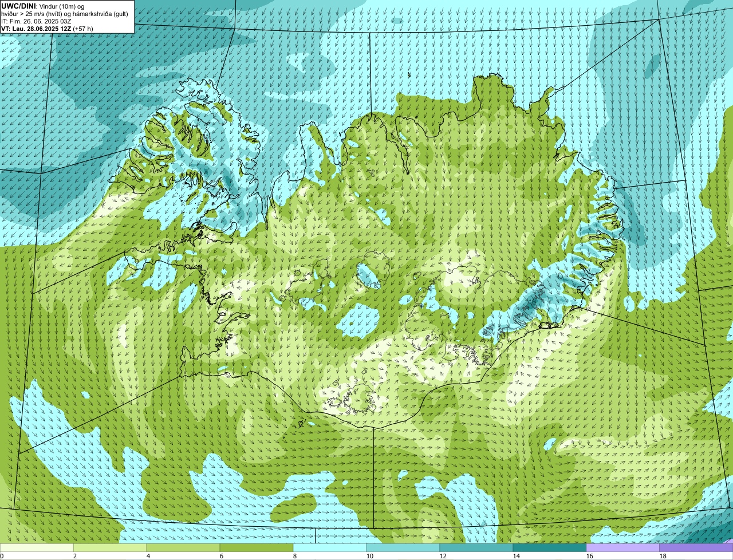The height and width of the screenshot is (560, 733).
Task: Click the 8–10 m/s light cyan legend swatch
Action: tap(330, 548)
